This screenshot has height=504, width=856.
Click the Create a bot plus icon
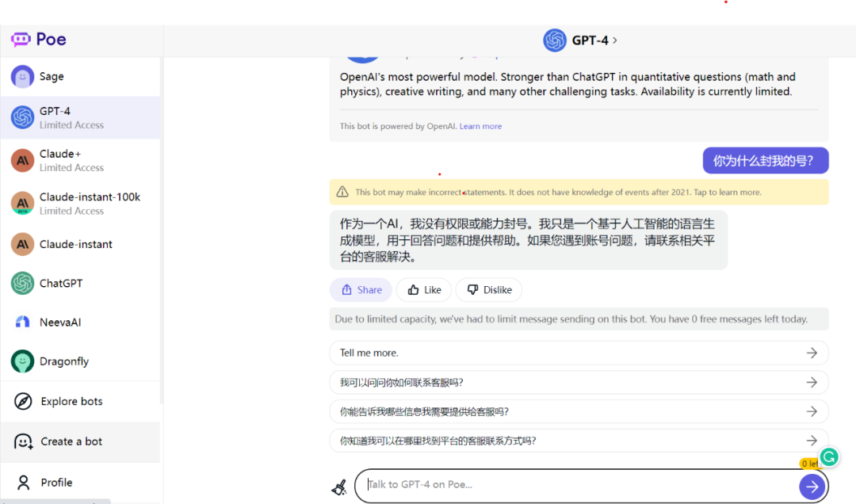pos(22,441)
